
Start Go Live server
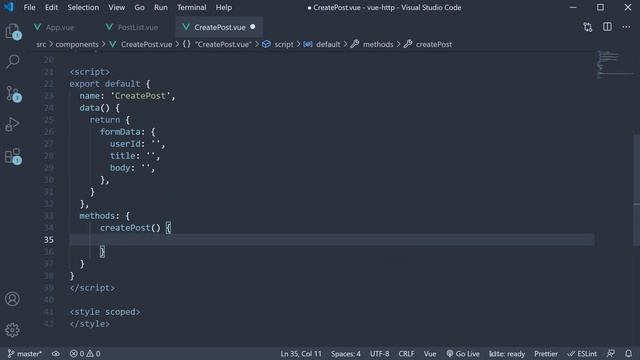pos(463,354)
